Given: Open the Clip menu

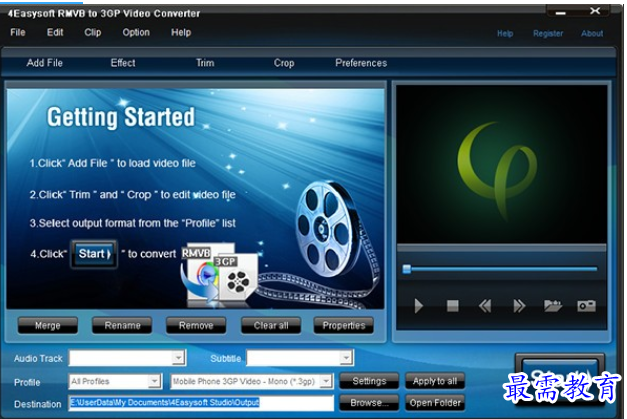Looking at the screenshot, I should point(93,32).
